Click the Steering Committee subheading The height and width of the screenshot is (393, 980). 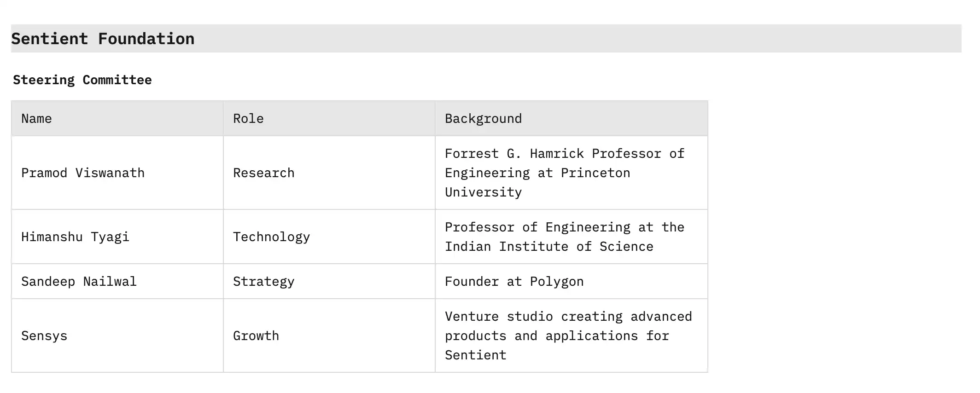tap(82, 80)
